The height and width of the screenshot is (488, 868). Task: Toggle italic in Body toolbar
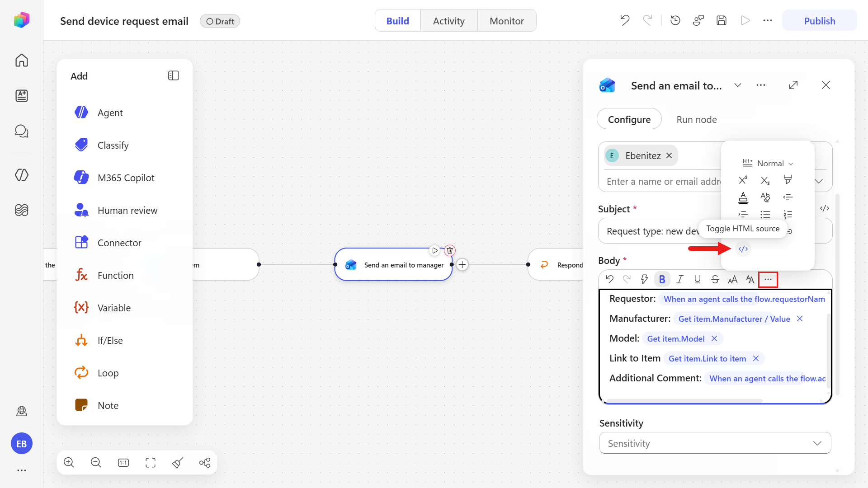click(x=680, y=280)
